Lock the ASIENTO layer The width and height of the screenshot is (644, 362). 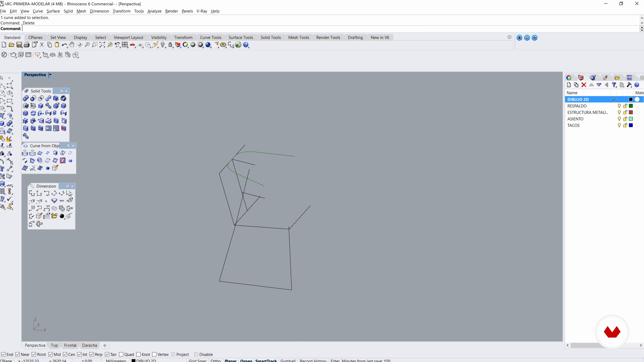[625, 119]
